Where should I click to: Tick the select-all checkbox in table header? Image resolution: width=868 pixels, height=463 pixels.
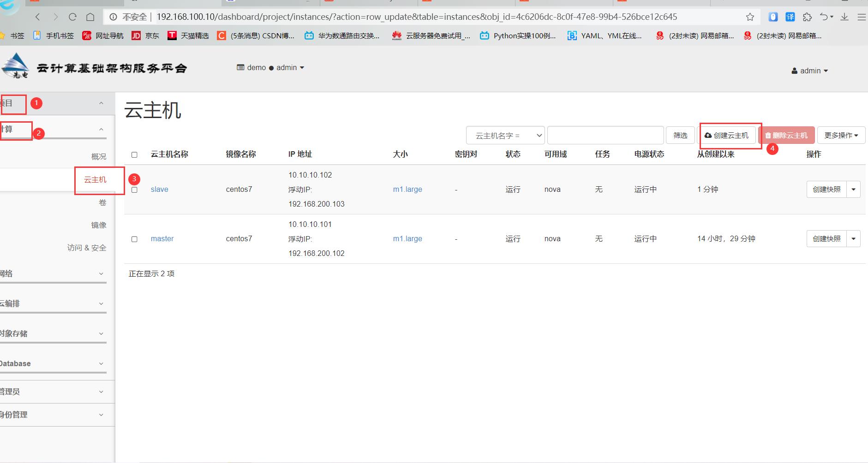coord(134,155)
